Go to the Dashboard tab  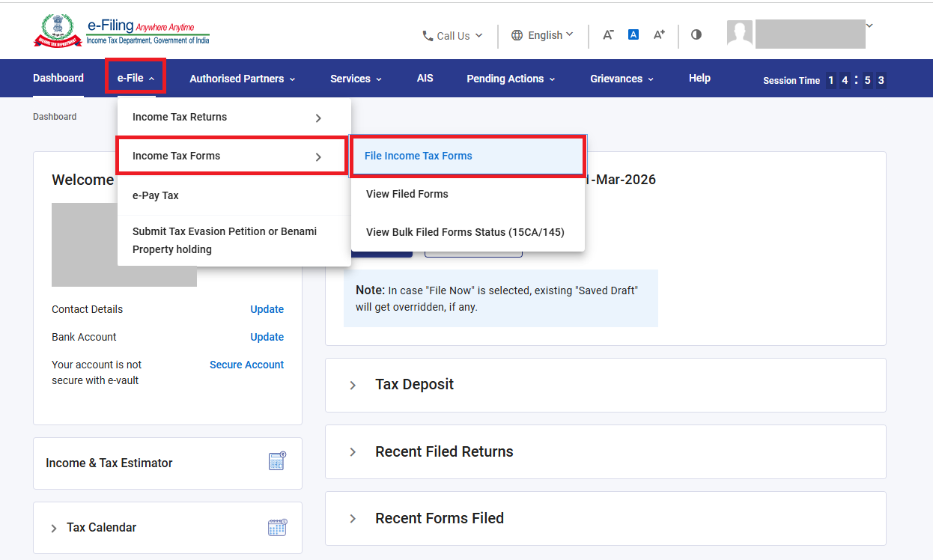[x=58, y=78]
